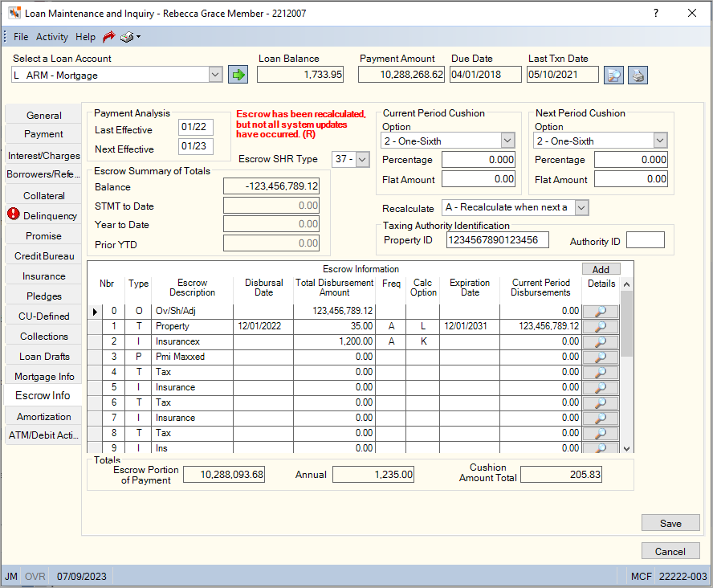713x588 pixels.
Task: Click the red delinquency alert icon
Action: tap(14, 214)
